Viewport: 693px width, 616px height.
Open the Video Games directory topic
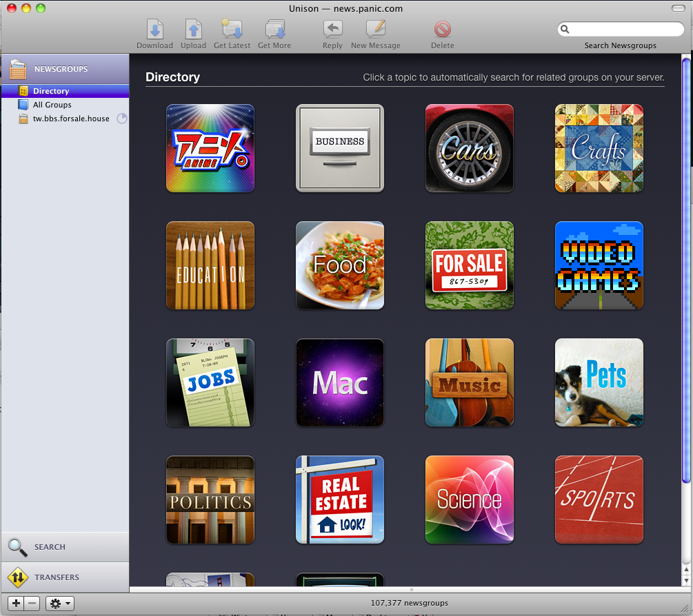(599, 265)
